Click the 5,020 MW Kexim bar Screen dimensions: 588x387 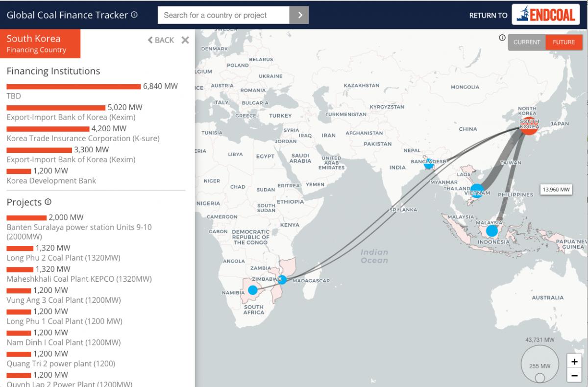[56, 108]
